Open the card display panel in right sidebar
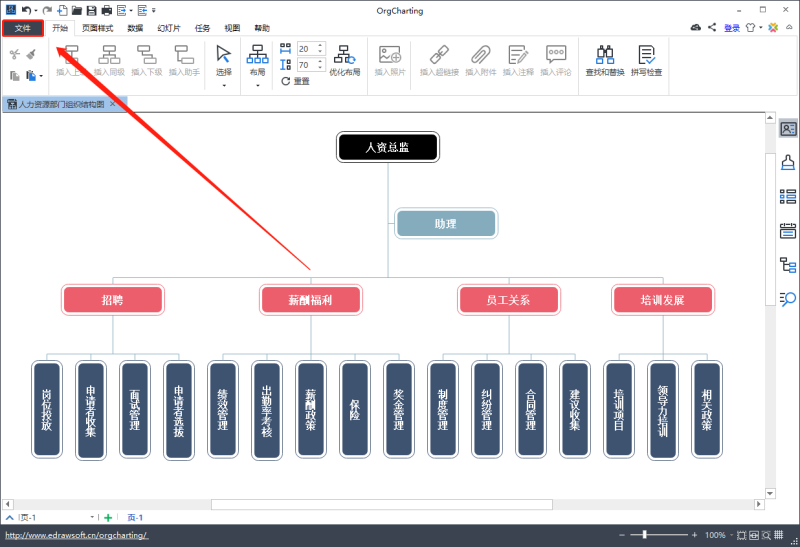 pos(788,129)
